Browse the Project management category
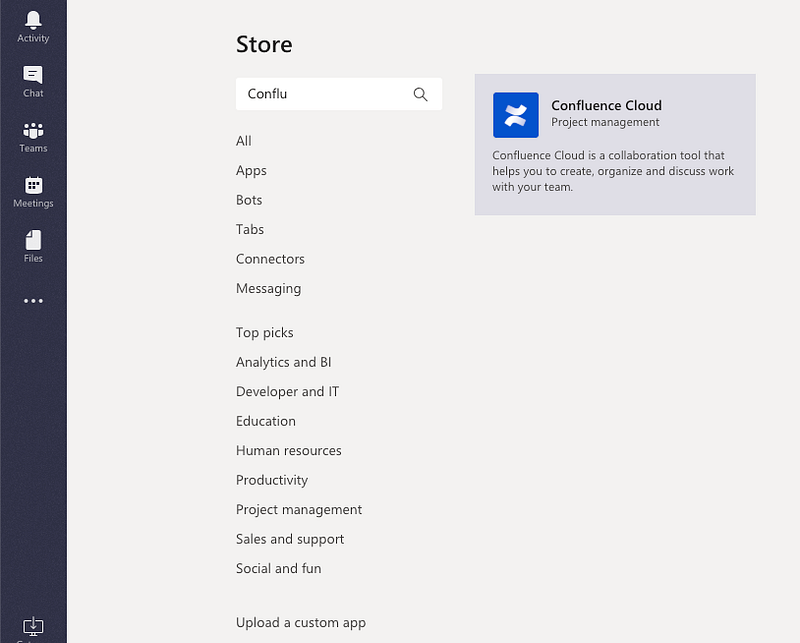 (299, 510)
